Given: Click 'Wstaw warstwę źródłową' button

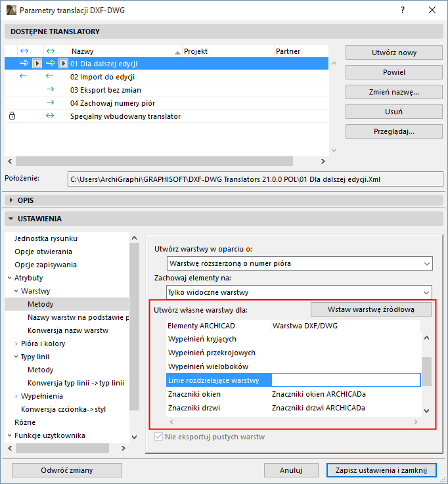Looking at the screenshot, I should pyautogui.click(x=370, y=309).
